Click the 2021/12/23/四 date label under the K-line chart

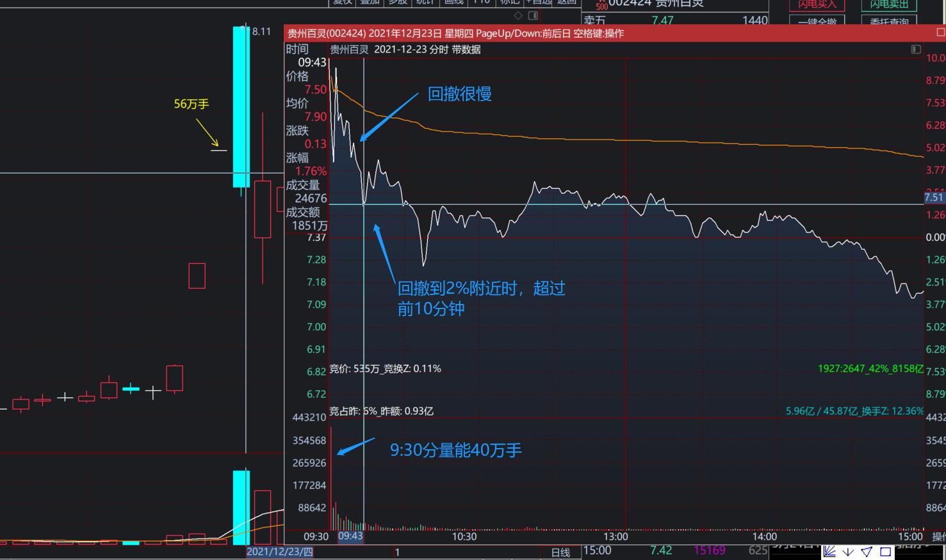[280, 552]
